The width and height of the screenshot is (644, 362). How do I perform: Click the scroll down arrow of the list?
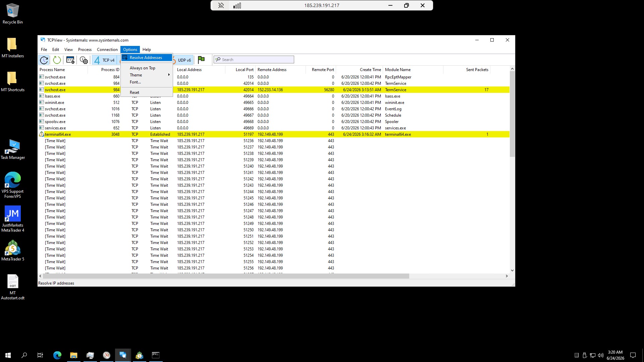512,270
